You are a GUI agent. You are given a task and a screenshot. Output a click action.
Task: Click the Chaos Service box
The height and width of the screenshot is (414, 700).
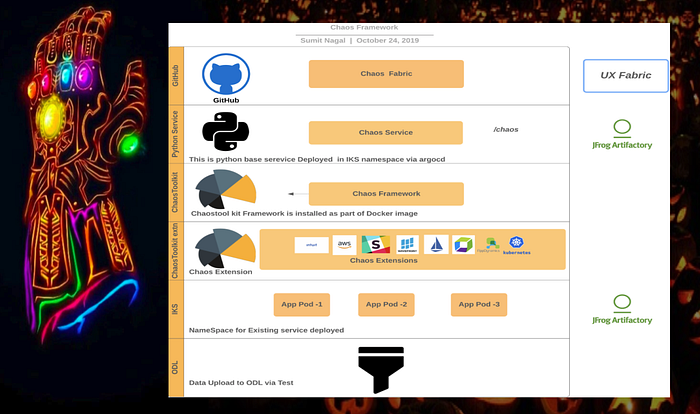386,133
